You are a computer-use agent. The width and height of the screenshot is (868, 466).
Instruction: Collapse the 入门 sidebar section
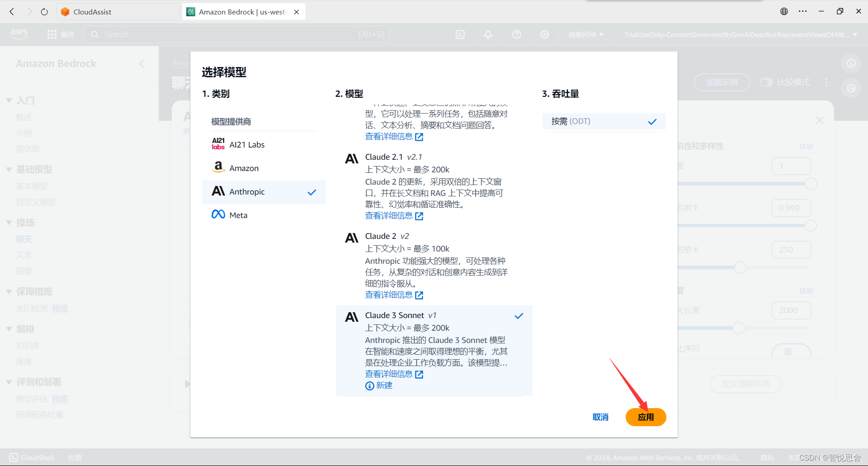tap(9, 100)
